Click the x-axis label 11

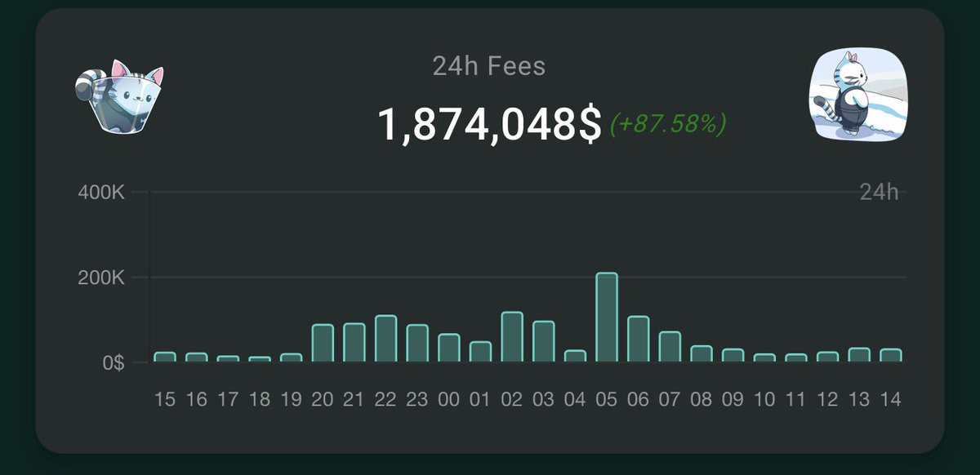pos(796,400)
